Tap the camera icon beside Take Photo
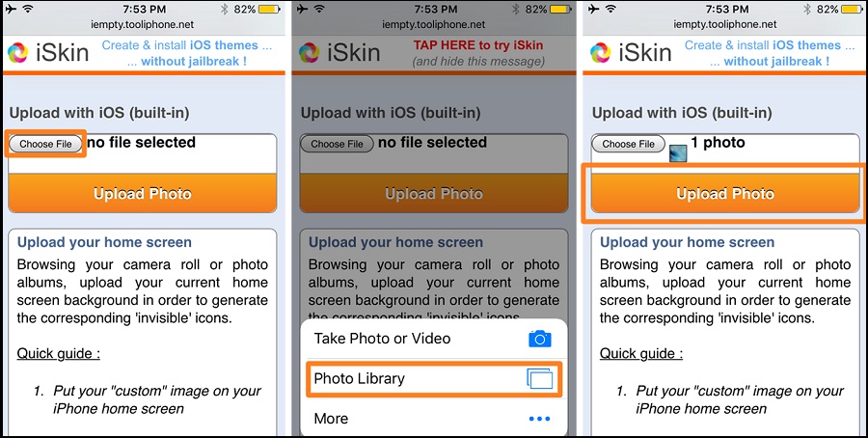 pos(540,339)
